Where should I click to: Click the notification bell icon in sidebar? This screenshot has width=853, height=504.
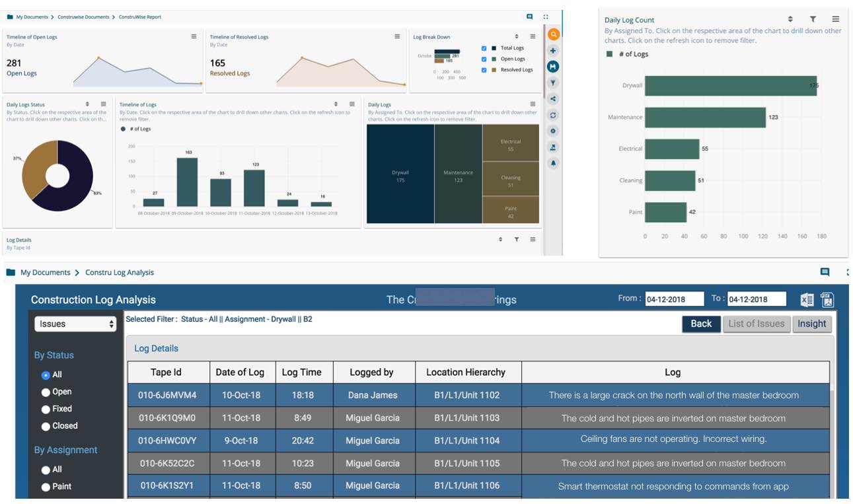553,162
